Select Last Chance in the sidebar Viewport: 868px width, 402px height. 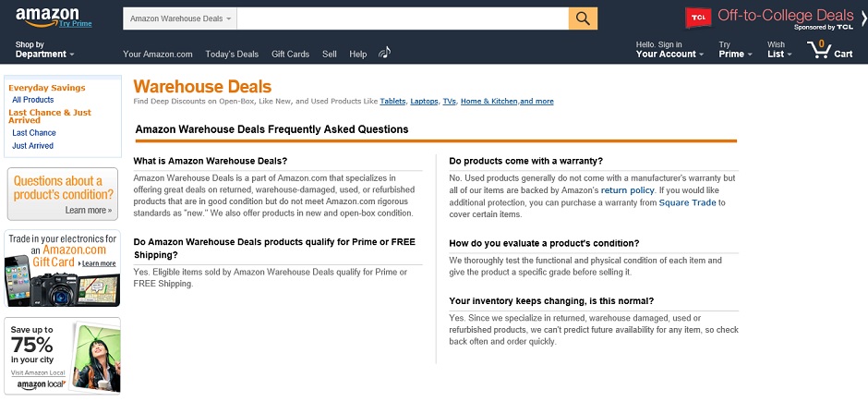(34, 133)
